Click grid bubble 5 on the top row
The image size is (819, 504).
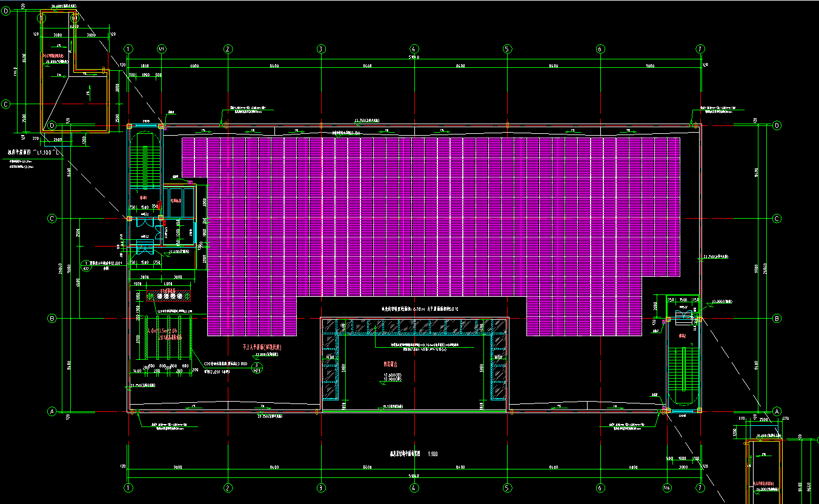click(508, 48)
